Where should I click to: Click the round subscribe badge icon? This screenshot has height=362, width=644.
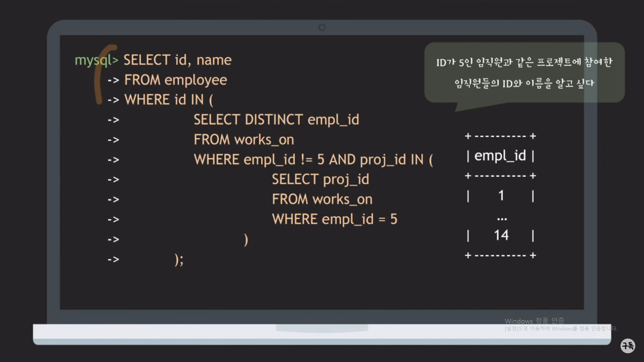(628, 346)
